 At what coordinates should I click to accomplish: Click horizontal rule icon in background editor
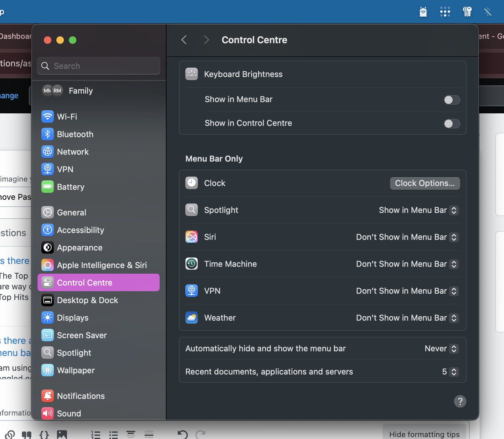point(149,434)
